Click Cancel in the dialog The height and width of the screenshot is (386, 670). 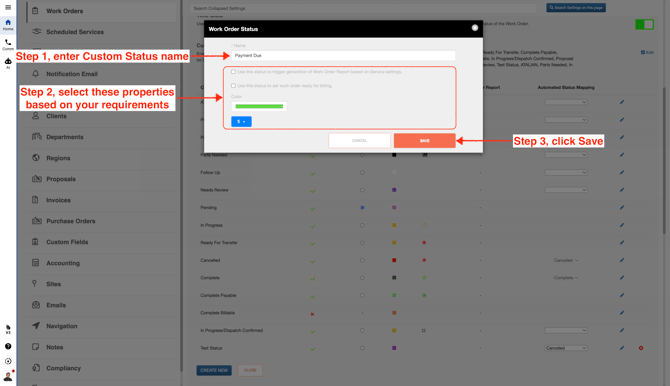click(359, 141)
